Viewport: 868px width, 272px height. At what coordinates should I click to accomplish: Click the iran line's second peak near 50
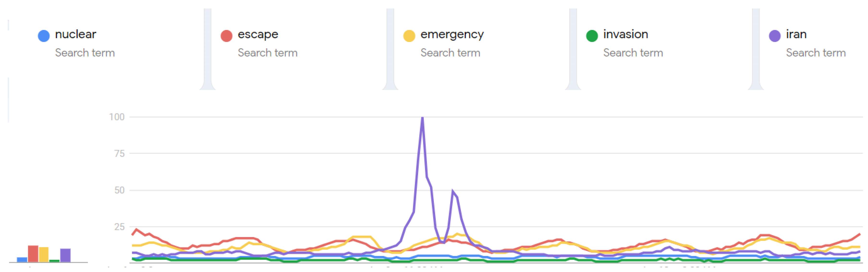452,191
